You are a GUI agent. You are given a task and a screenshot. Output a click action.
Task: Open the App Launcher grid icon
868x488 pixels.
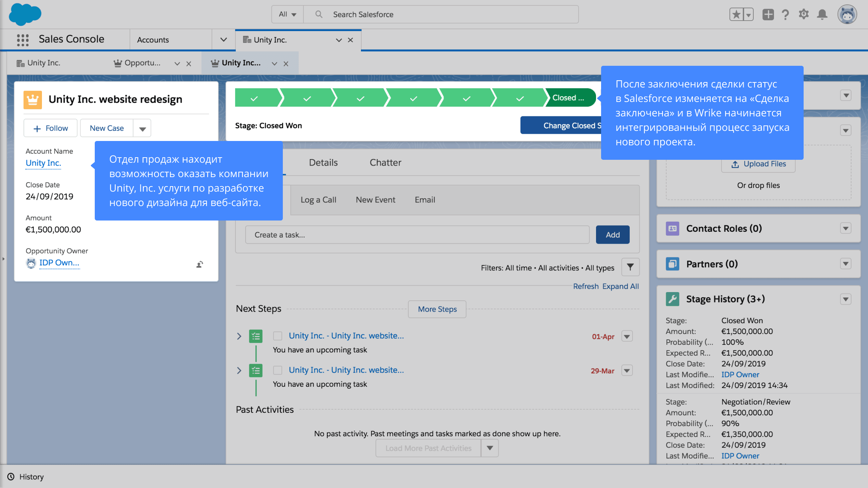pos(23,40)
